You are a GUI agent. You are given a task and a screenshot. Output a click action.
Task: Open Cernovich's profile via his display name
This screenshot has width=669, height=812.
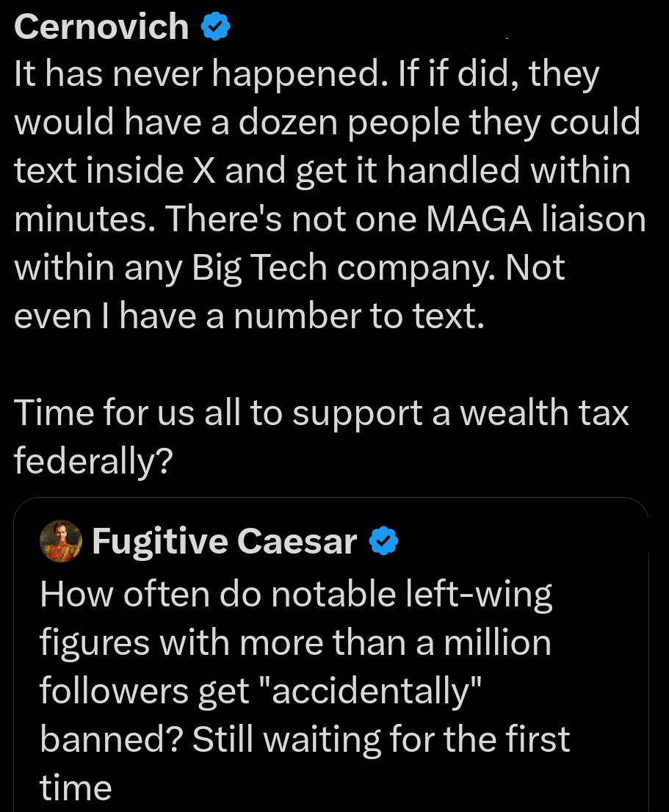99,26
